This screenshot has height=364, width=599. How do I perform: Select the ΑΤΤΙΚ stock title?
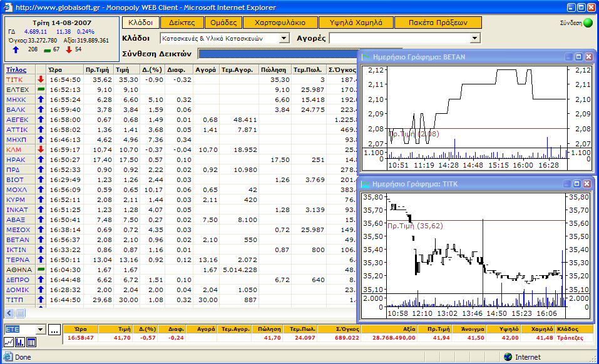(17, 129)
